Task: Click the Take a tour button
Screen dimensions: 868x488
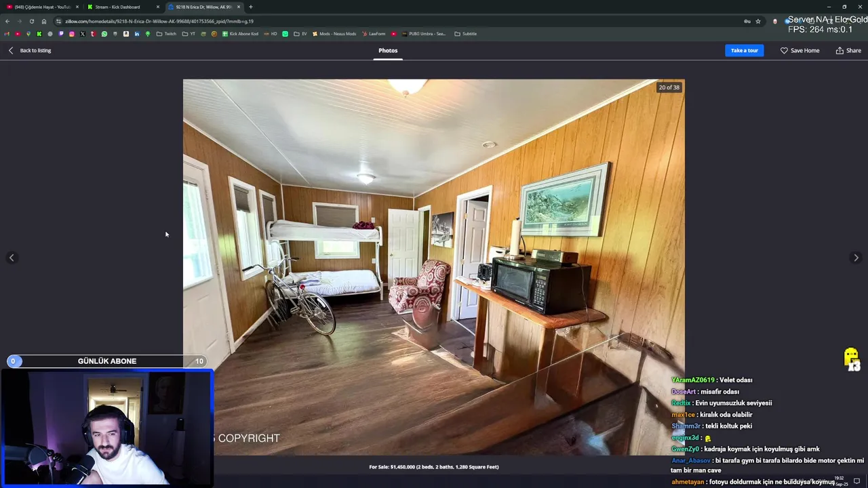Action: [x=744, y=50]
